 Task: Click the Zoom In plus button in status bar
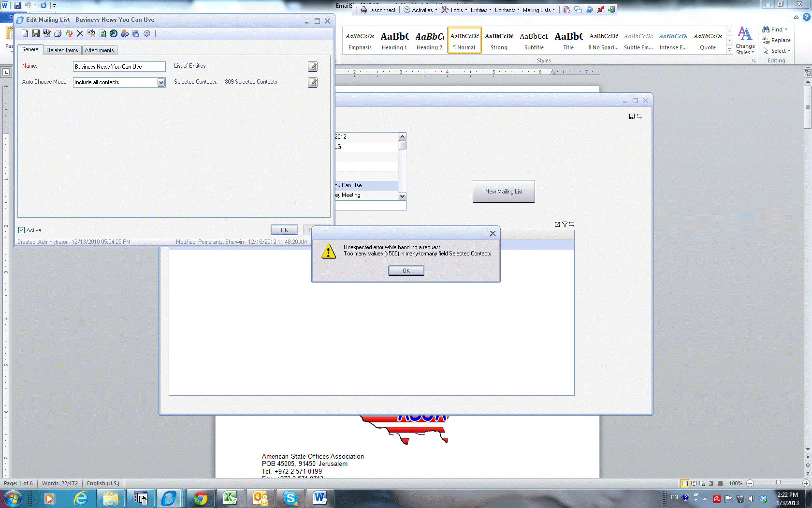[806, 483]
